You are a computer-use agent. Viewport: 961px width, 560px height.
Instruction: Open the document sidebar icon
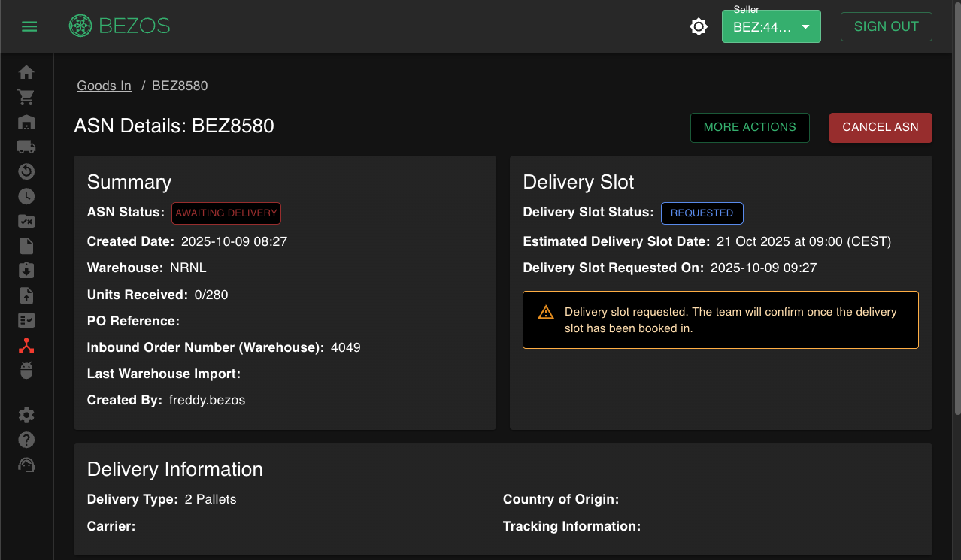click(x=26, y=246)
